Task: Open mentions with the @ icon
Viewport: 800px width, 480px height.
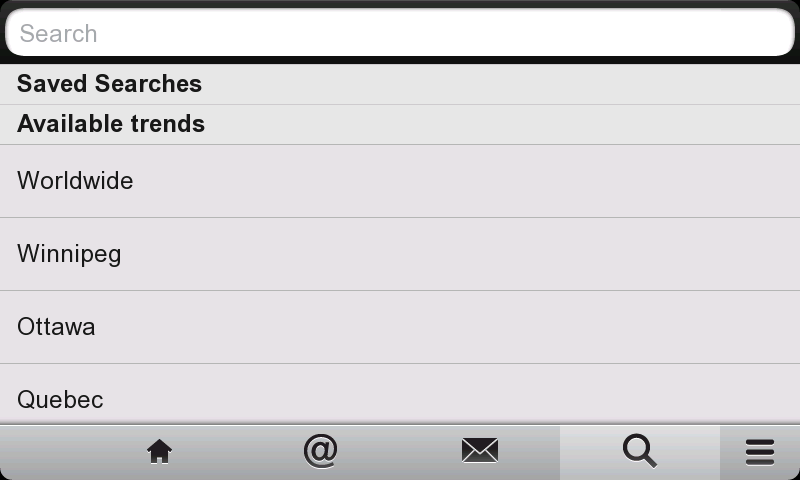Action: pos(320,452)
